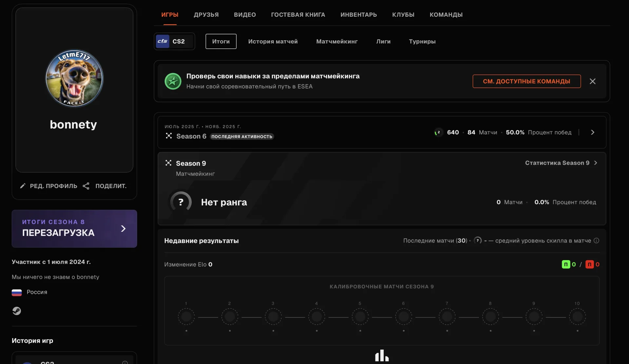Select the CS2 game selector
629x364 pixels.
(x=174, y=41)
